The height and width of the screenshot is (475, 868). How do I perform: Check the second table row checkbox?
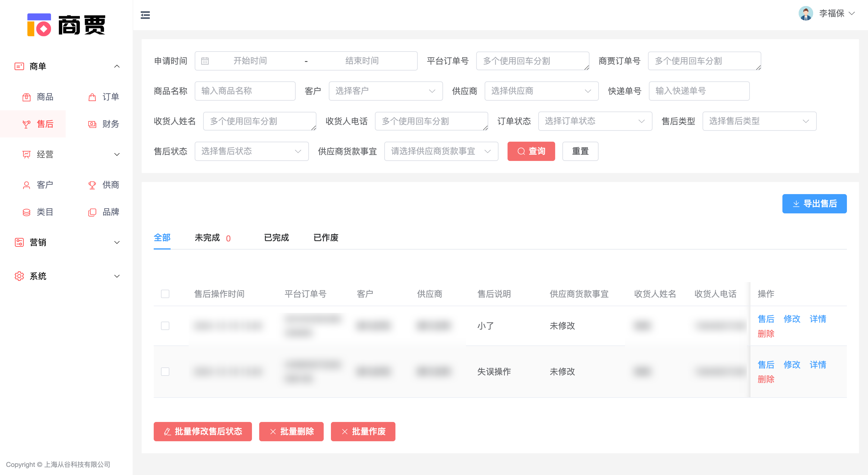coord(165,371)
